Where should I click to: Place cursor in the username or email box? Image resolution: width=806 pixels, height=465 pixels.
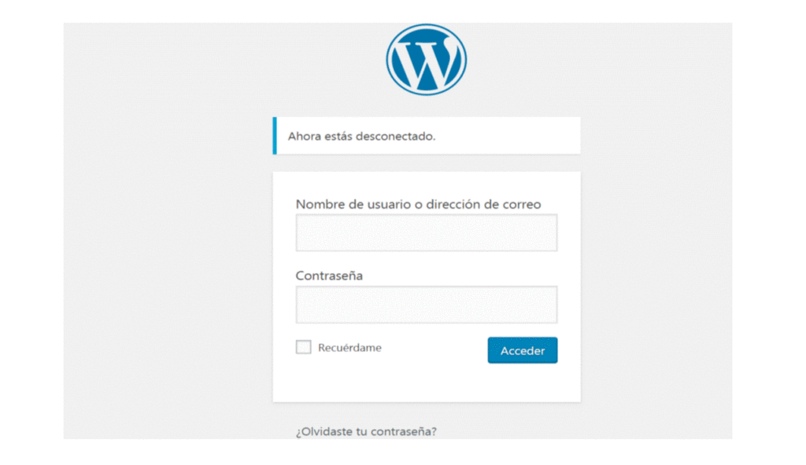(426, 233)
